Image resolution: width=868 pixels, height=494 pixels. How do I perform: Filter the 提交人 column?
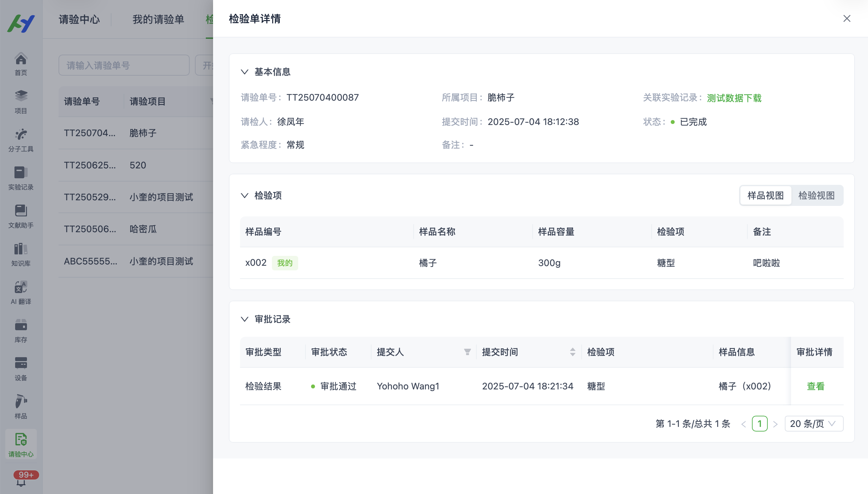coord(467,352)
